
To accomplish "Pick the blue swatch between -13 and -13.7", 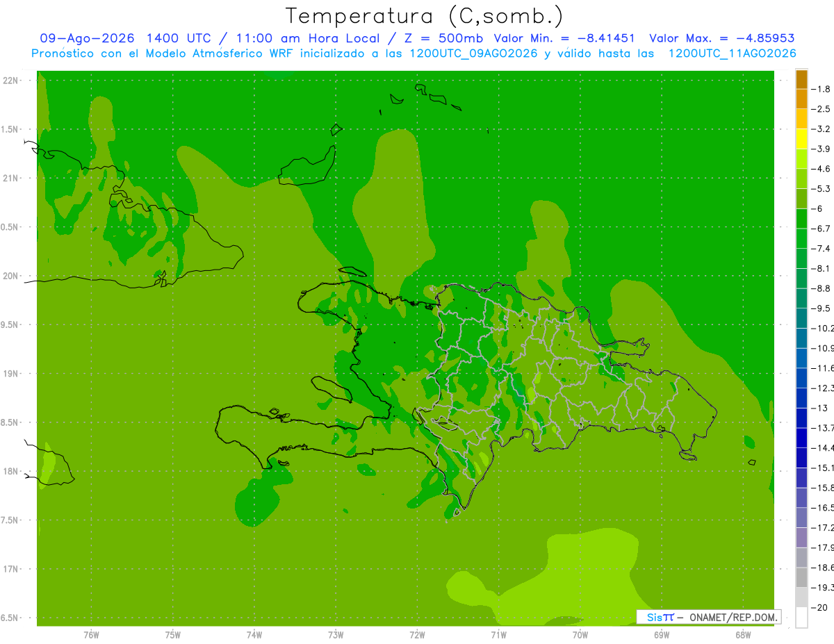I will 801,418.
